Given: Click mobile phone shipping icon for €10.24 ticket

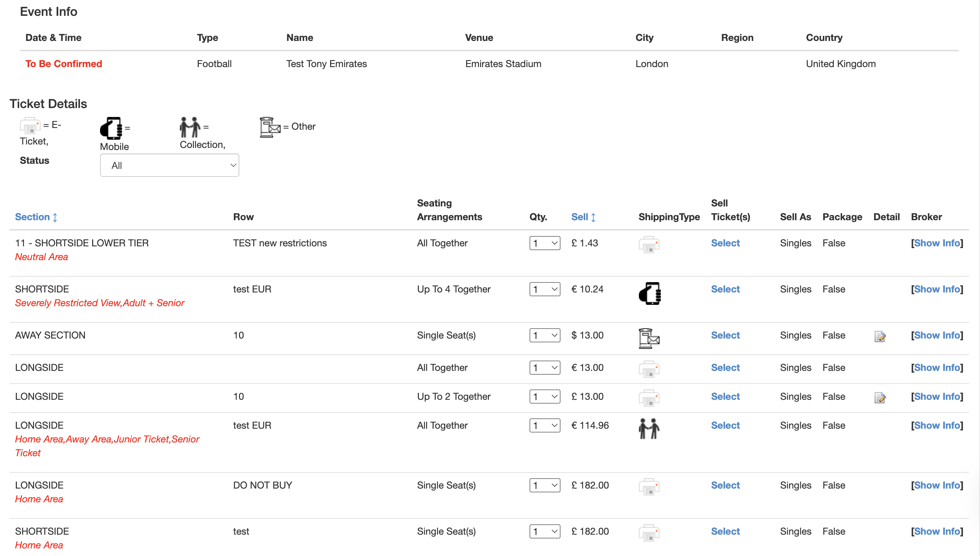Looking at the screenshot, I should (650, 293).
